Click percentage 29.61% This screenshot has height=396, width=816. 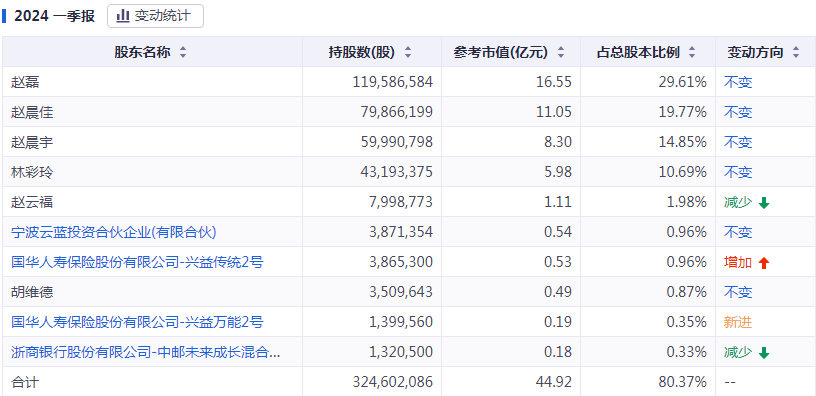683,82
